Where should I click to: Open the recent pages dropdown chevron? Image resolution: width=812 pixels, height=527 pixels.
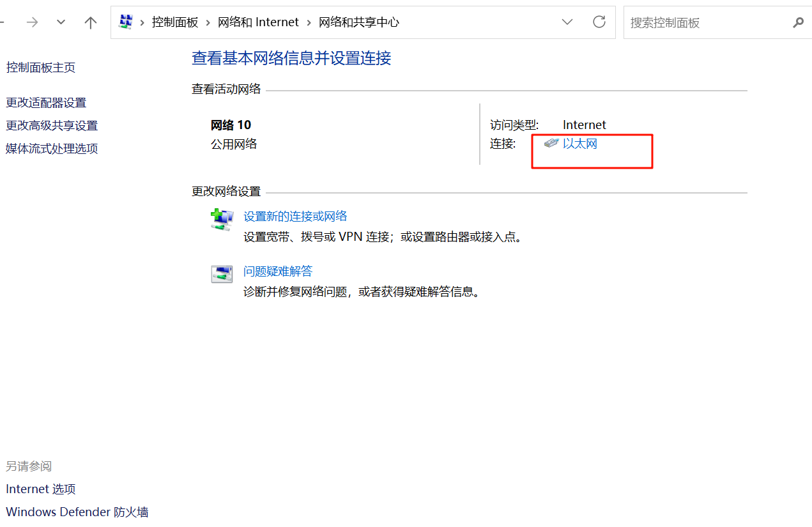tap(61, 22)
